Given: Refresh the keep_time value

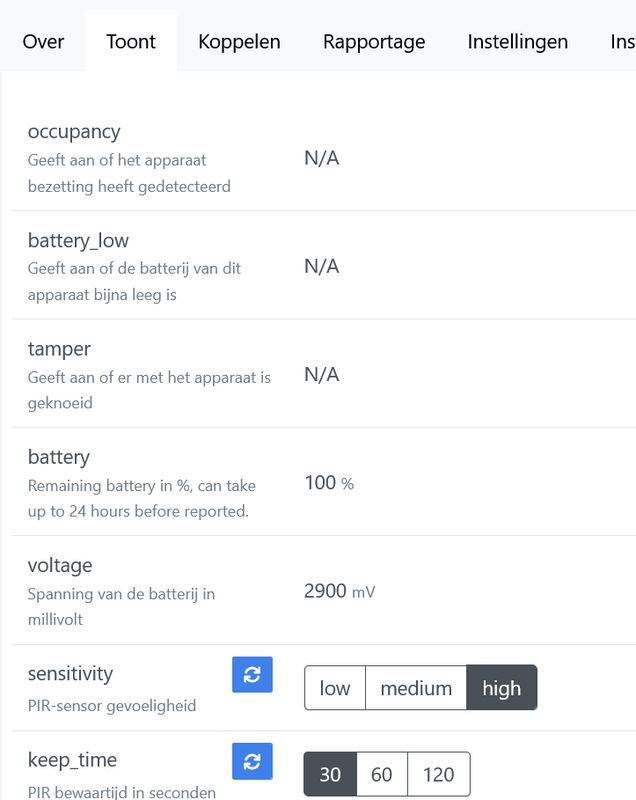Looking at the screenshot, I should click(252, 762).
